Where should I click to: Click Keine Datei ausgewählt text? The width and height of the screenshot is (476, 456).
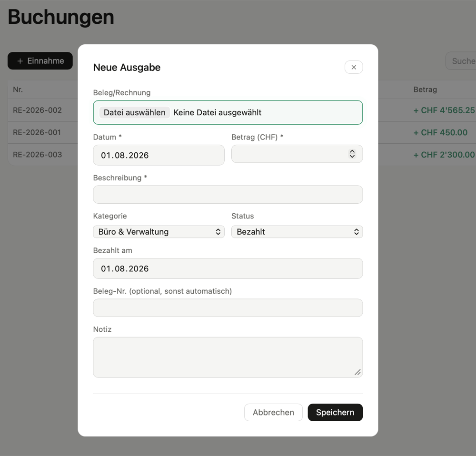[218, 112]
